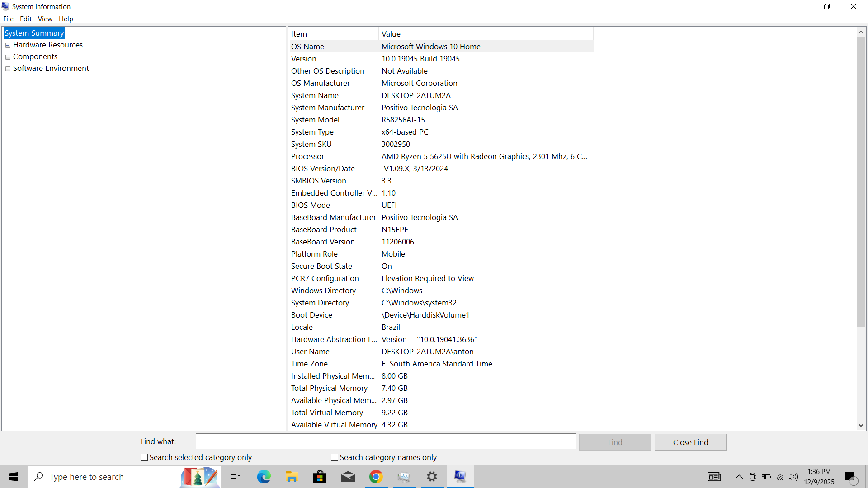Screen dimensions: 868x488
Task: Click the Close Find button
Action: [690, 442]
